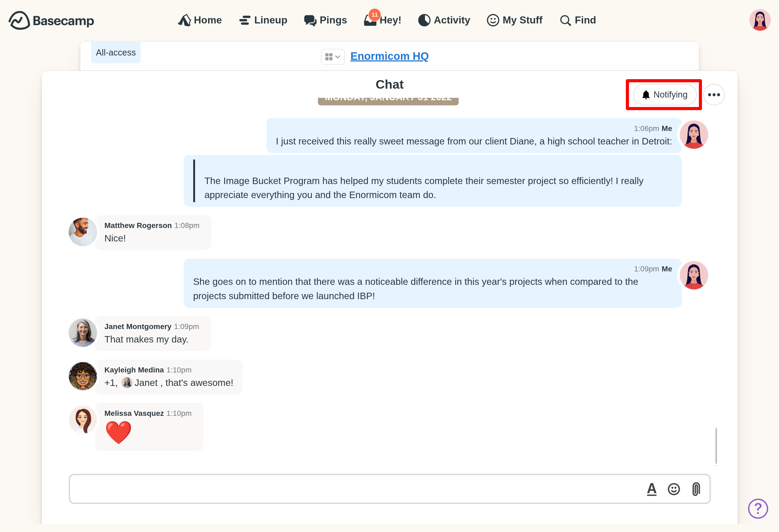The width and height of the screenshot is (779, 532).
Task: Open My Stuff
Action: [x=515, y=20]
